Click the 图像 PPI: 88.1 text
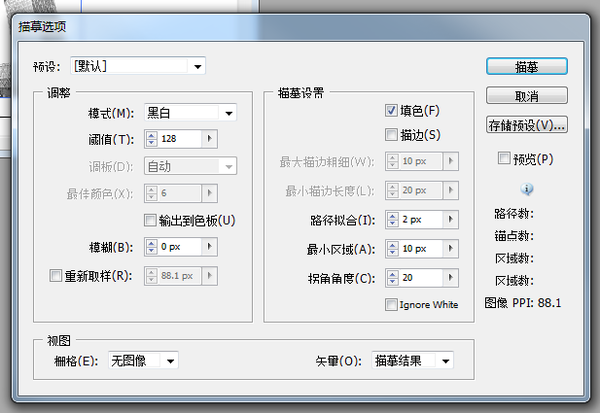The width and height of the screenshot is (600, 413). [523, 303]
